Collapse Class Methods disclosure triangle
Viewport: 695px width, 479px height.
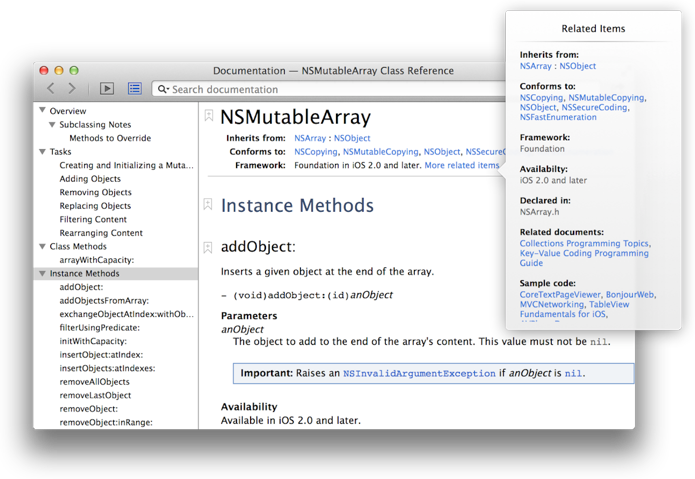tap(43, 246)
